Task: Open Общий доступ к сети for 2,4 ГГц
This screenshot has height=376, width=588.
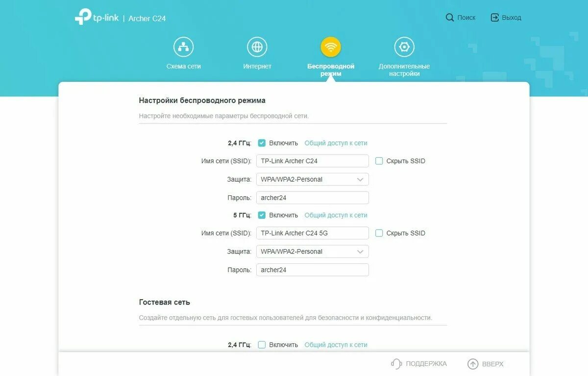Action: [336, 143]
